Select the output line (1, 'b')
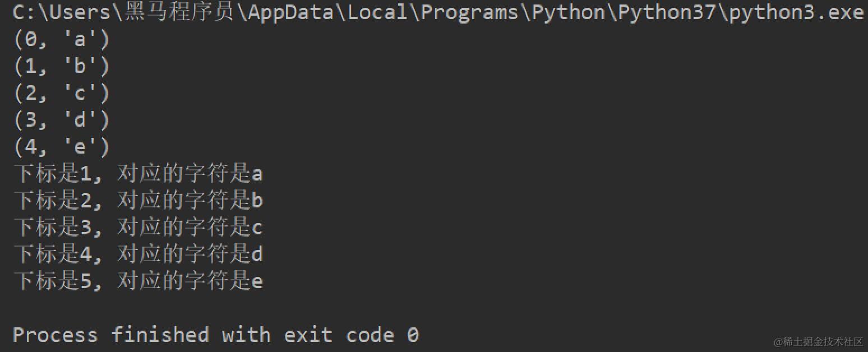The height and width of the screenshot is (352, 868). coord(62,67)
